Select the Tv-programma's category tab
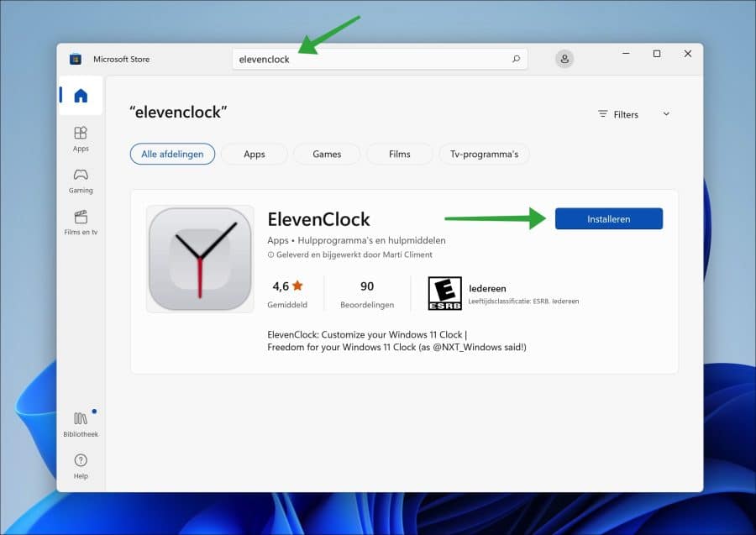 (x=484, y=154)
